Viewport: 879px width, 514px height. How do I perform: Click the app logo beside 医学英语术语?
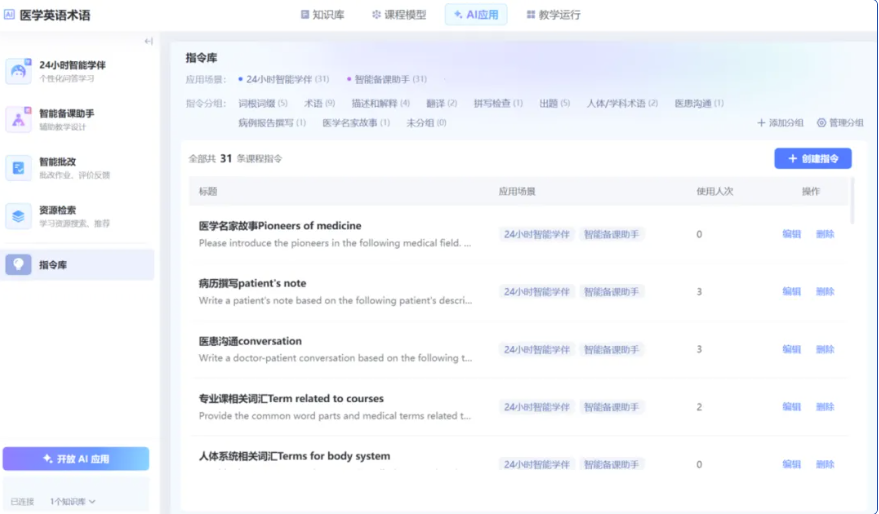(10, 14)
